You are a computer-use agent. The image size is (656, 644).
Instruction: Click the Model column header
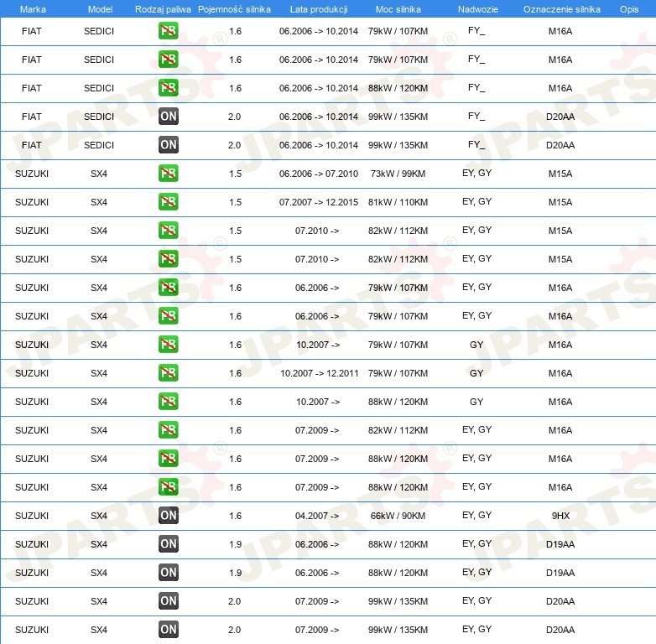point(100,9)
